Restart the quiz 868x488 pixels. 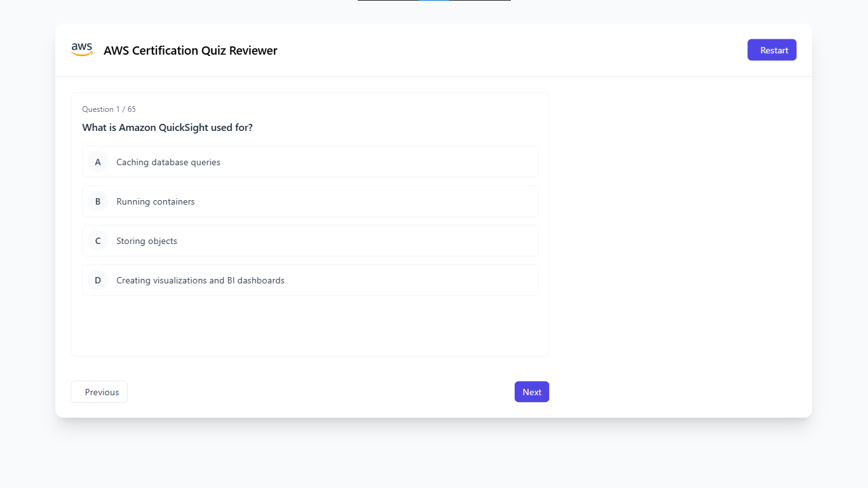[x=771, y=50]
